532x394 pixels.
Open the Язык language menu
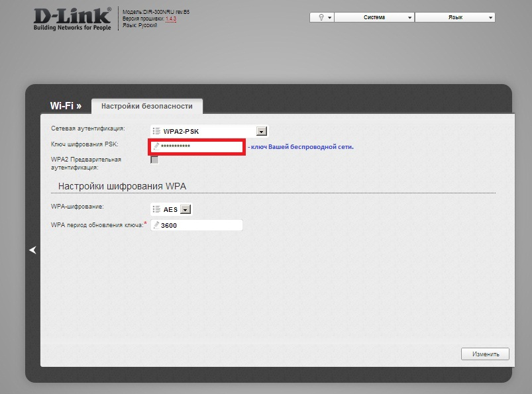[455, 17]
